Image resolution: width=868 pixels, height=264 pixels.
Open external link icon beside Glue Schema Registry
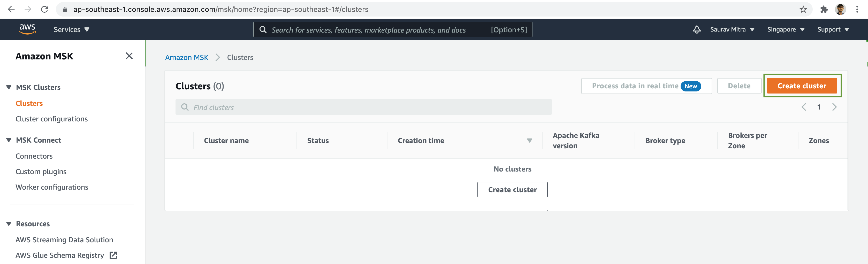tap(113, 255)
